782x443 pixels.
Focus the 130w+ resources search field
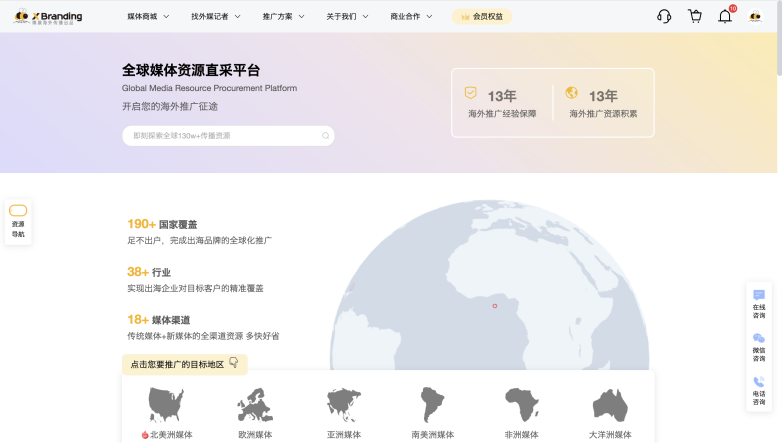(x=228, y=136)
